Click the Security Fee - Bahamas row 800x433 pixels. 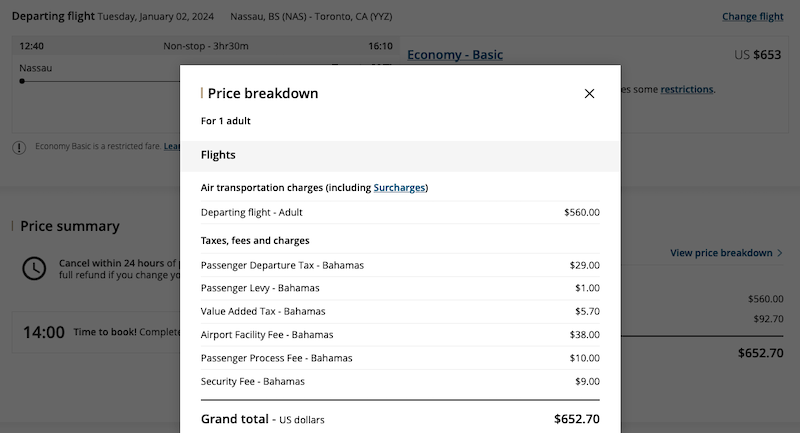point(400,381)
